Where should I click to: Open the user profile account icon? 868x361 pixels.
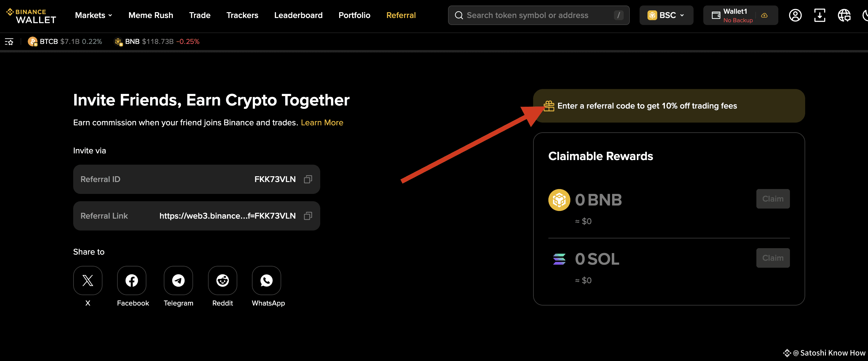795,15
